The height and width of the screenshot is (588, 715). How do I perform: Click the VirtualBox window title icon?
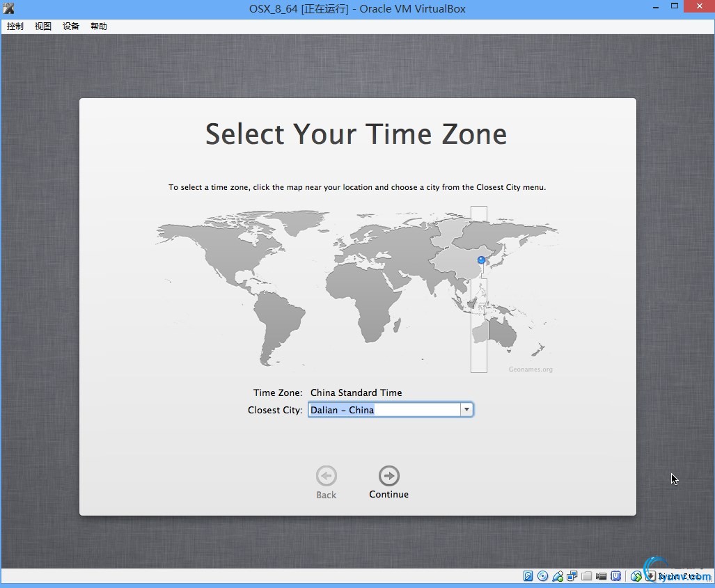tap(8, 8)
